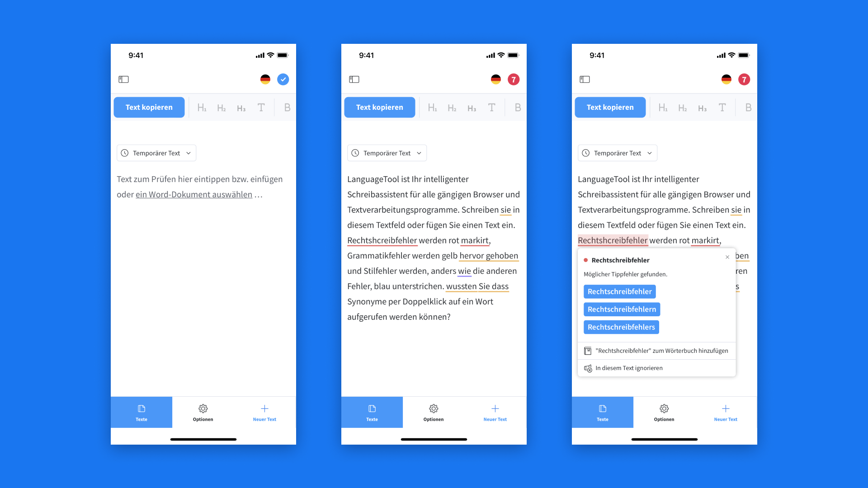Click the H2 heading formatting icon
The height and width of the screenshot is (488, 868).
click(221, 107)
